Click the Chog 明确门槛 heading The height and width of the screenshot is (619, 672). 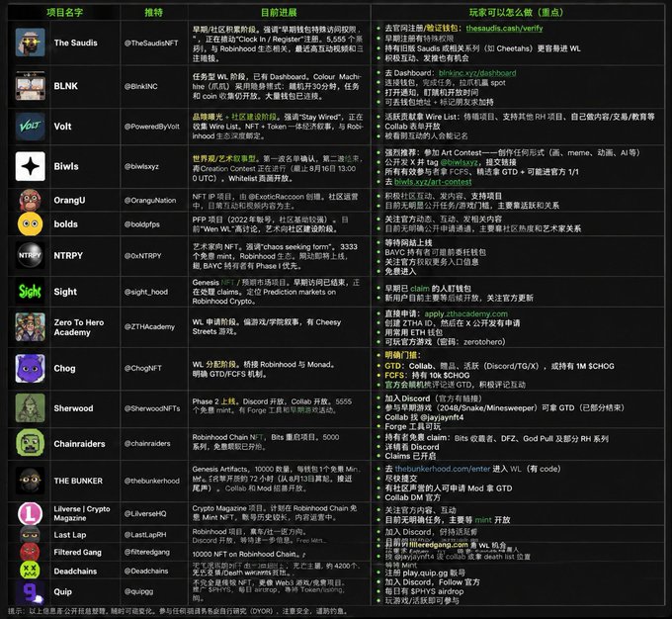pyautogui.click(x=403, y=355)
